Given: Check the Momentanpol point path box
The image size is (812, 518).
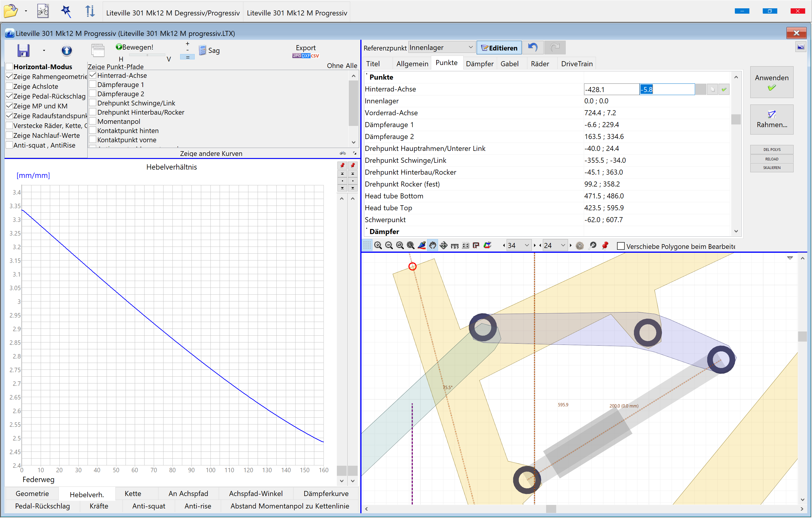Looking at the screenshot, I should (x=93, y=121).
